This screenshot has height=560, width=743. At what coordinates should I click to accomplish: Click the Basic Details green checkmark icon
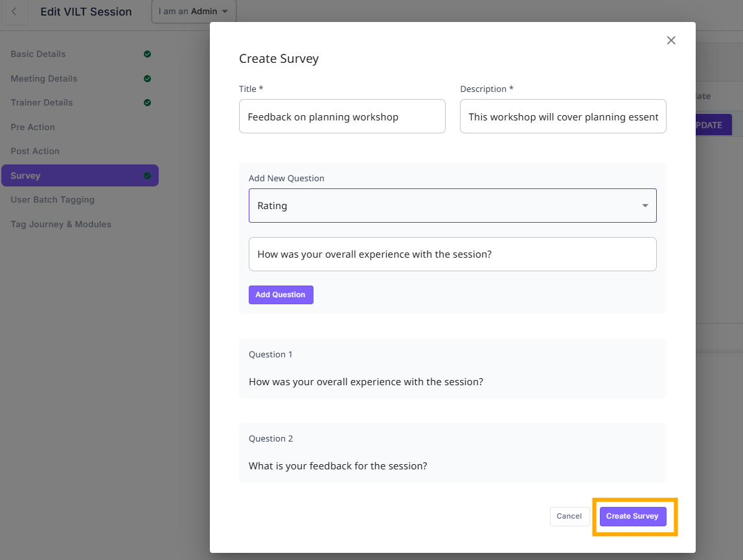point(147,54)
